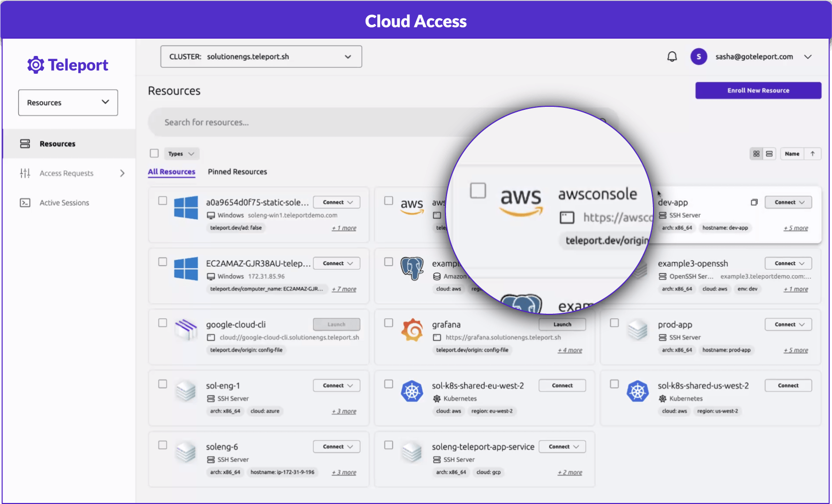Click the grafana logo icon

(x=412, y=330)
